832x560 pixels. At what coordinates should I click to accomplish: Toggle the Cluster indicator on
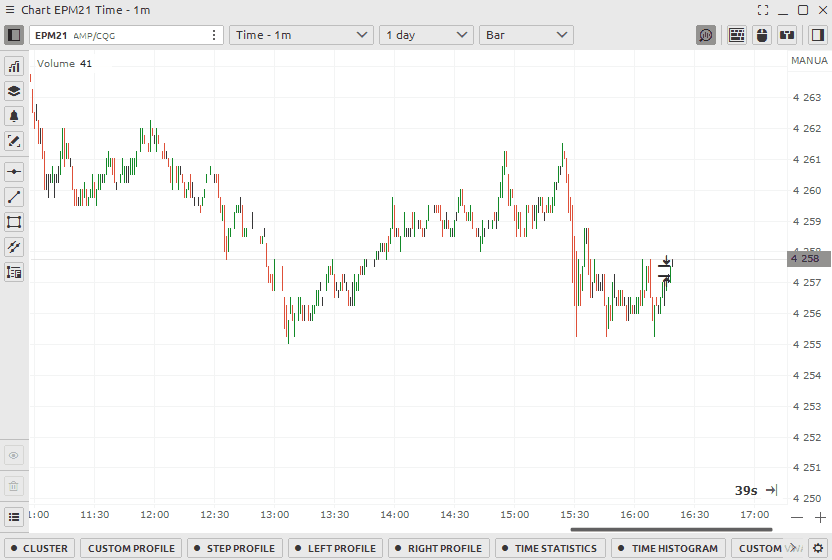[x=40, y=548]
